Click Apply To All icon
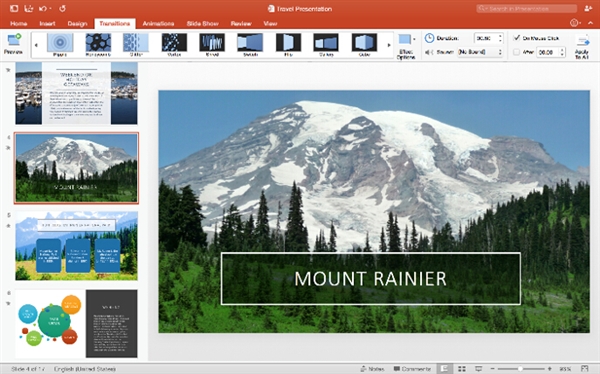Image resolution: width=600 pixels, height=374 pixels. (x=582, y=47)
